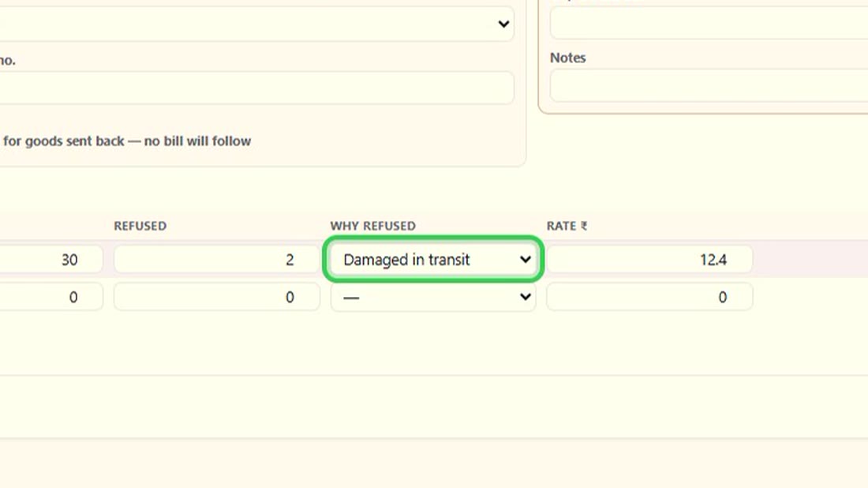Viewport: 868px width, 488px height.
Task: Select the Refused quantity field showing 2
Action: (216, 259)
